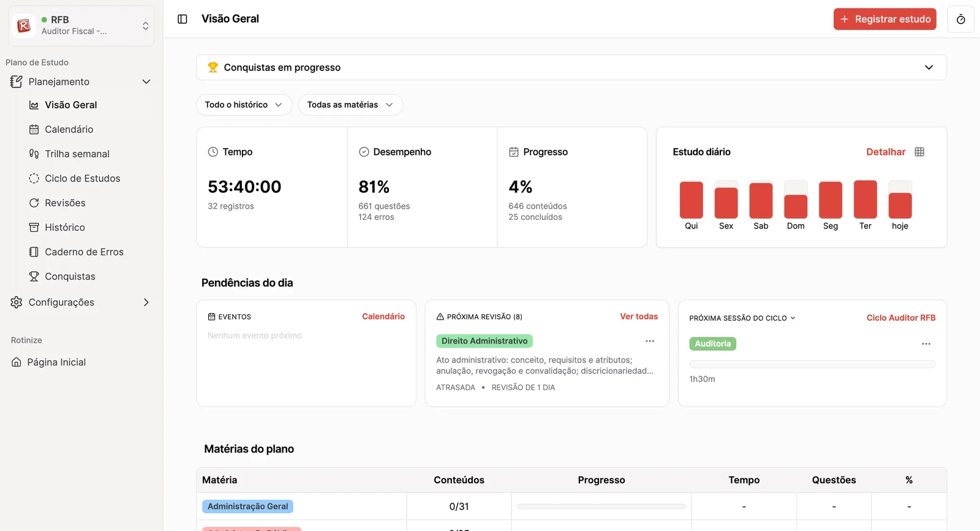Open options menu for Auditoria session
This screenshot has width=980, height=531.
926,344
